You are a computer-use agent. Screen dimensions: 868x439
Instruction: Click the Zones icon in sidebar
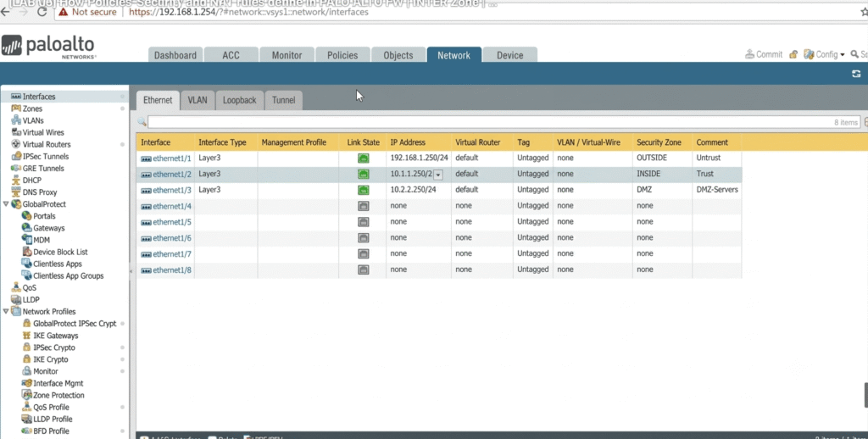16,108
